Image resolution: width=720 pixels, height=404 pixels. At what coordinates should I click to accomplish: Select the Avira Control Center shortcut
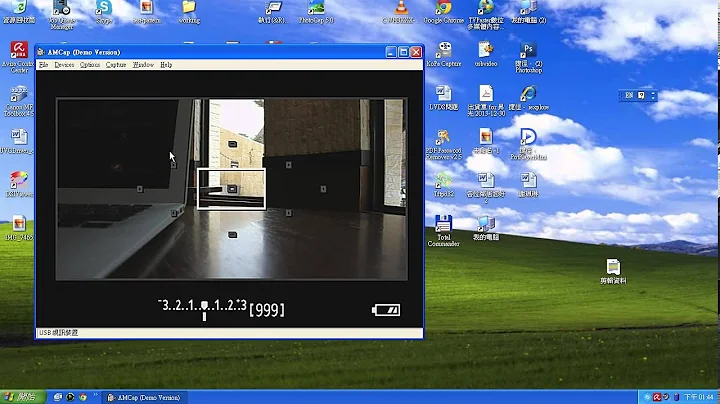[18, 57]
